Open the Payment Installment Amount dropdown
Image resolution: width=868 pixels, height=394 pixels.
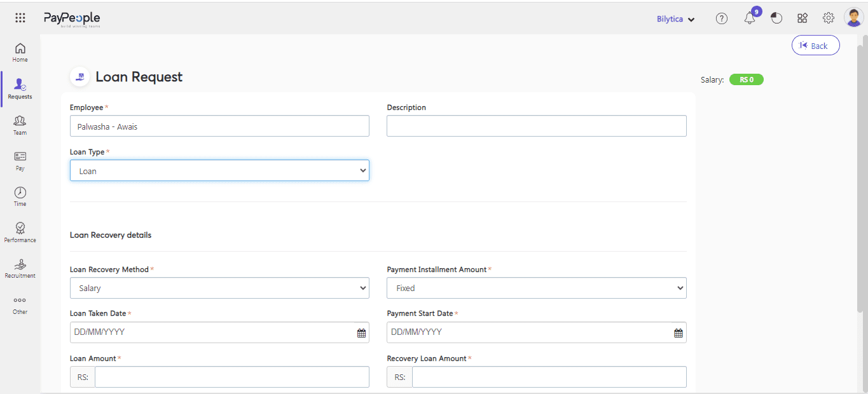pyautogui.click(x=536, y=288)
